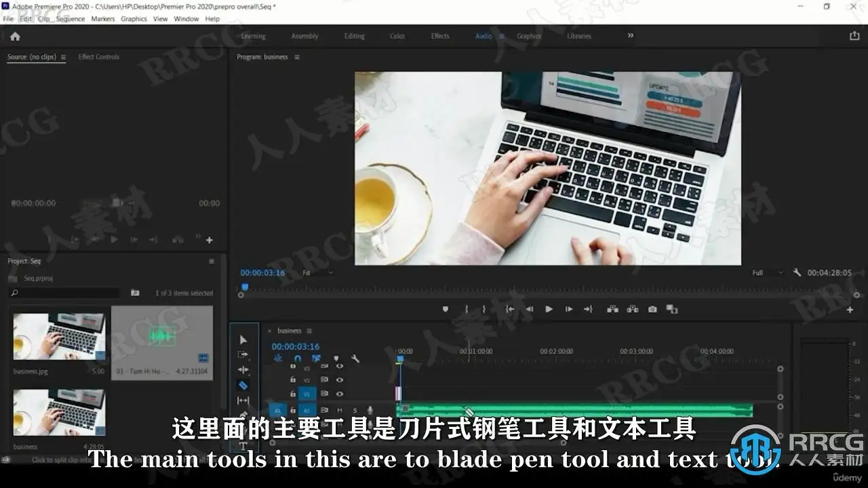Open the Quick Export share icon
The image size is (868, 488).
tap(854, 36)
